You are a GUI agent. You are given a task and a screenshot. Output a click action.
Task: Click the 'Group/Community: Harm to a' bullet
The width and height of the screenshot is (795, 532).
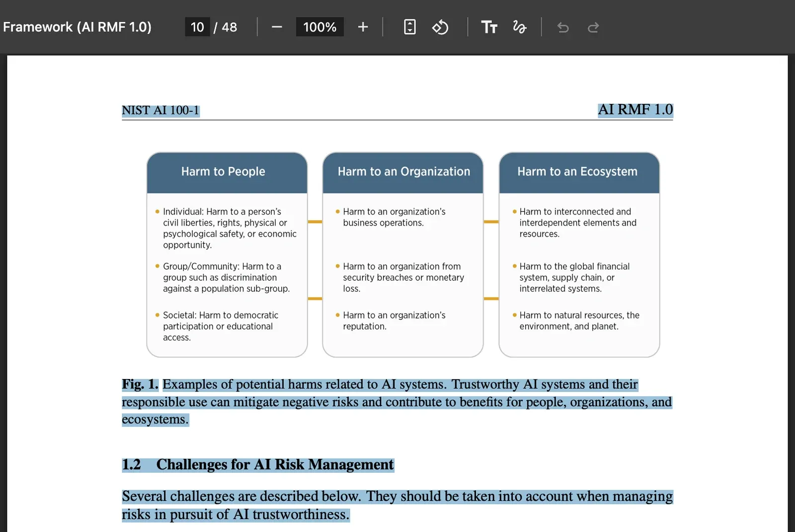click(x=223, y=277)
